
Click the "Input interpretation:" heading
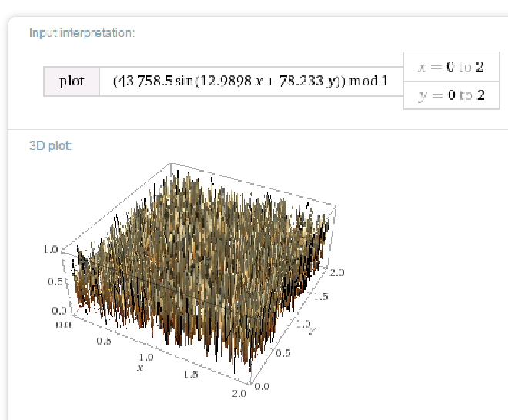coord(82,33)
